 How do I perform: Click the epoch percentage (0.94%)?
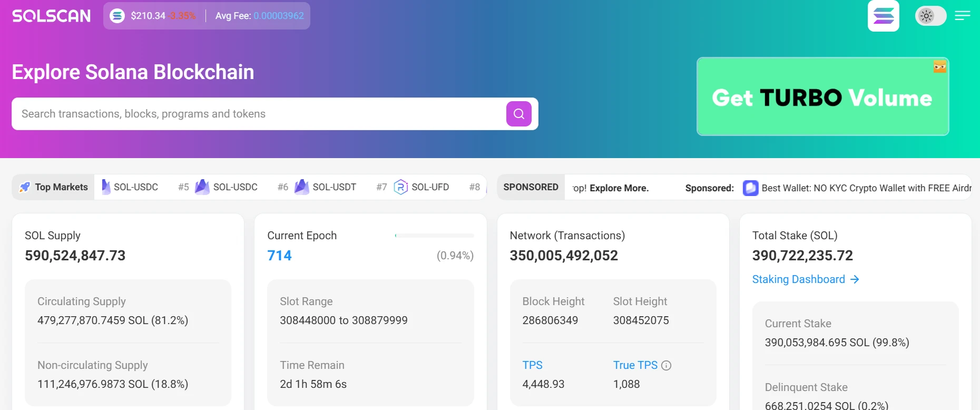click(x=455, y=256)
